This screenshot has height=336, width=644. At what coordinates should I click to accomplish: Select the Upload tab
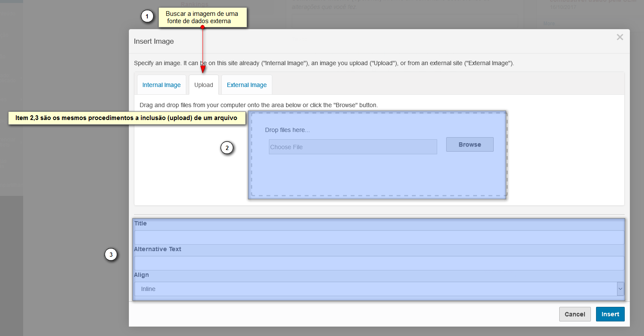point(204,85)
